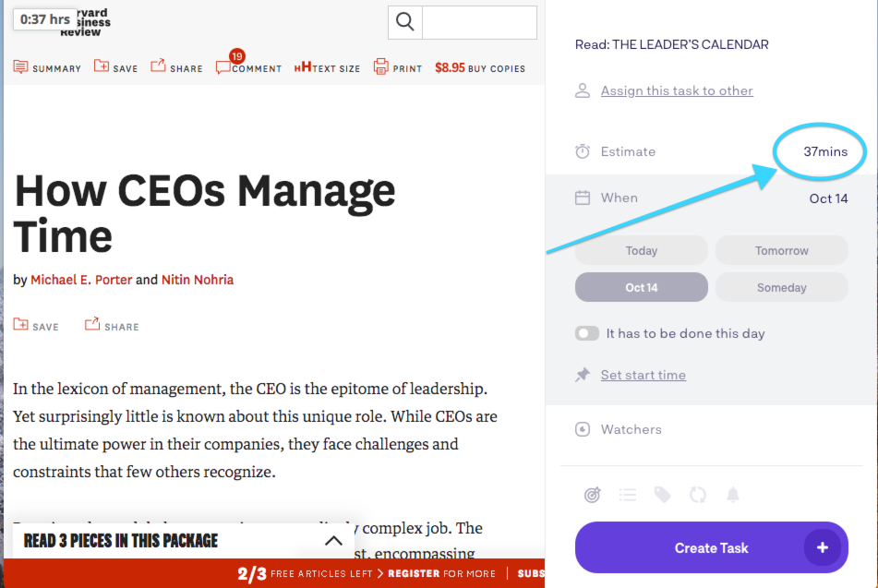878x588 pixels.
Task: Open the subtasks list icon
Action: 628,495
